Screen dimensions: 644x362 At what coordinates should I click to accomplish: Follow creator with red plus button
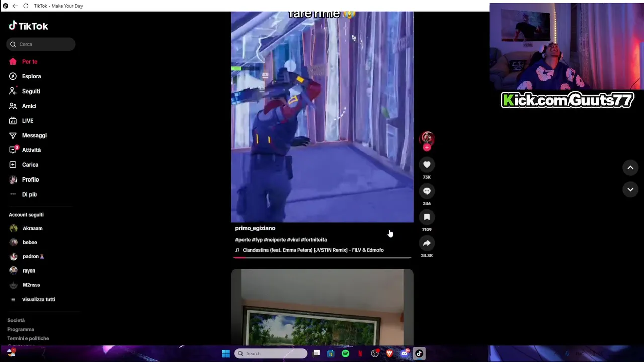coord(427,147)
